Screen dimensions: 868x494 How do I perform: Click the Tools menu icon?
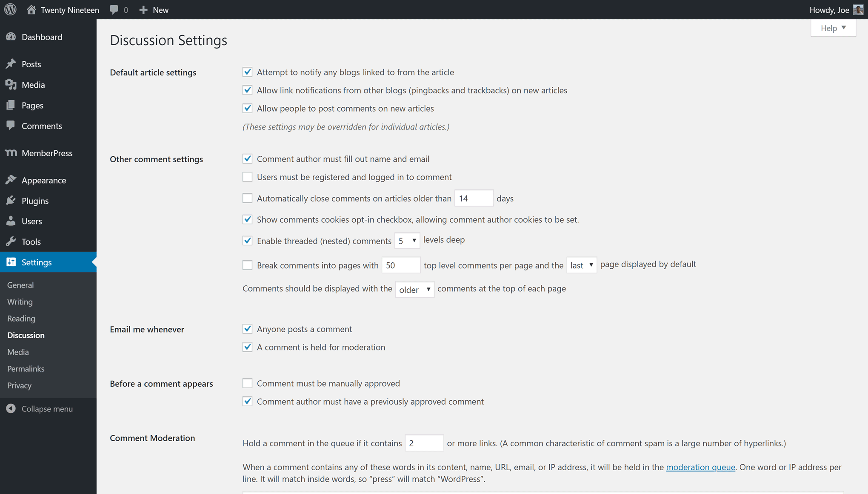(x=10, y=241)
